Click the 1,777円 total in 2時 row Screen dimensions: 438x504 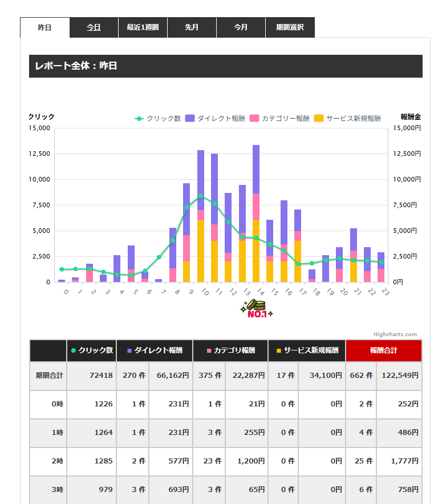click(399, 461)
